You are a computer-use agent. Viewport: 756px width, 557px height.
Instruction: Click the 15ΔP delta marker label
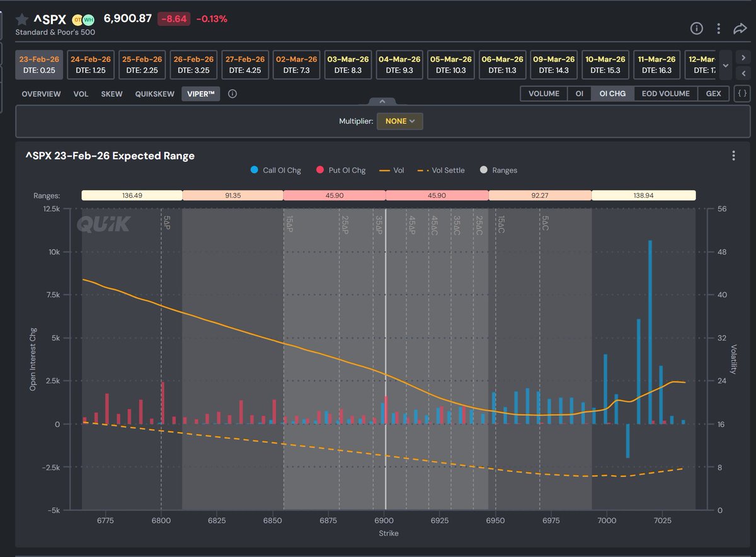[x=289, y=224]
